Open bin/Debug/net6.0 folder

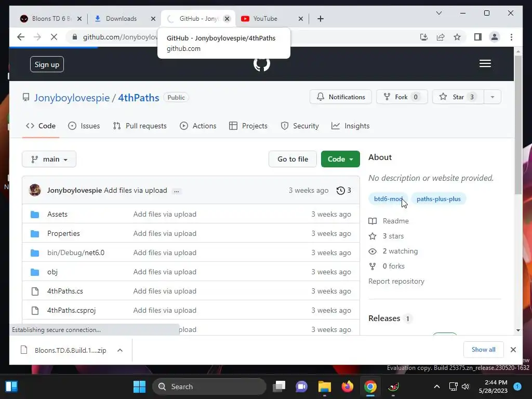pos(76,253)
